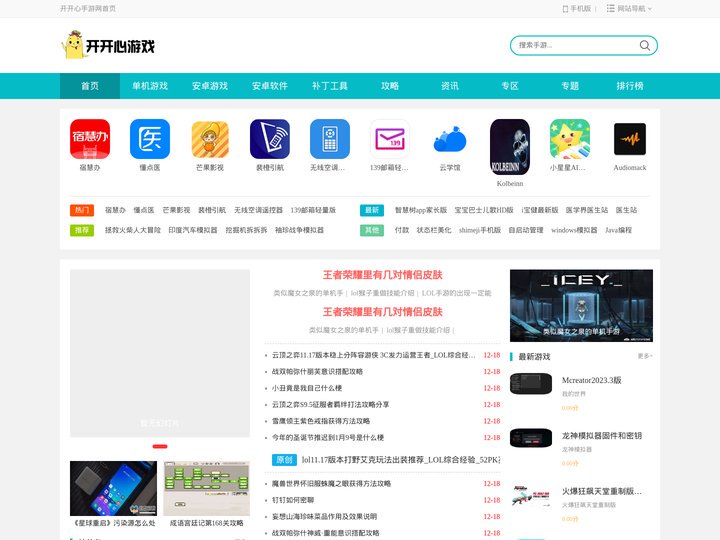
Task: Open the 专题 nav item
Action: coord(570,86)
